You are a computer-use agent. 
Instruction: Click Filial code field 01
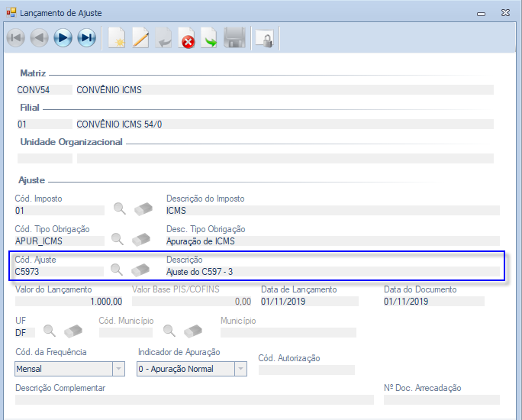pyautogui.click(x=44, y=124)
